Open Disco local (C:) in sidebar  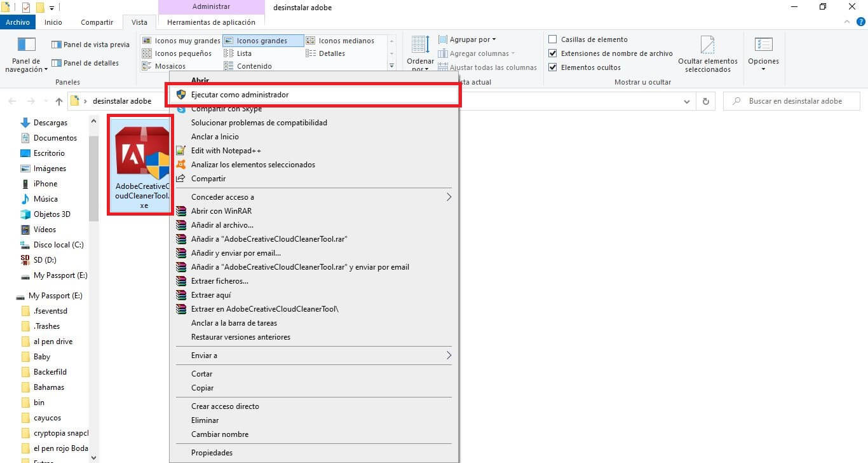[51, 245]
